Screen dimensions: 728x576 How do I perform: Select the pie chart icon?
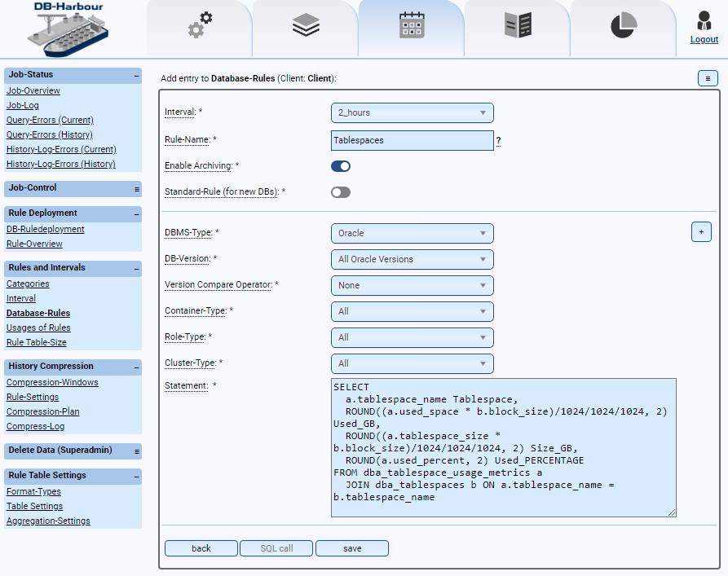(623, 25)
